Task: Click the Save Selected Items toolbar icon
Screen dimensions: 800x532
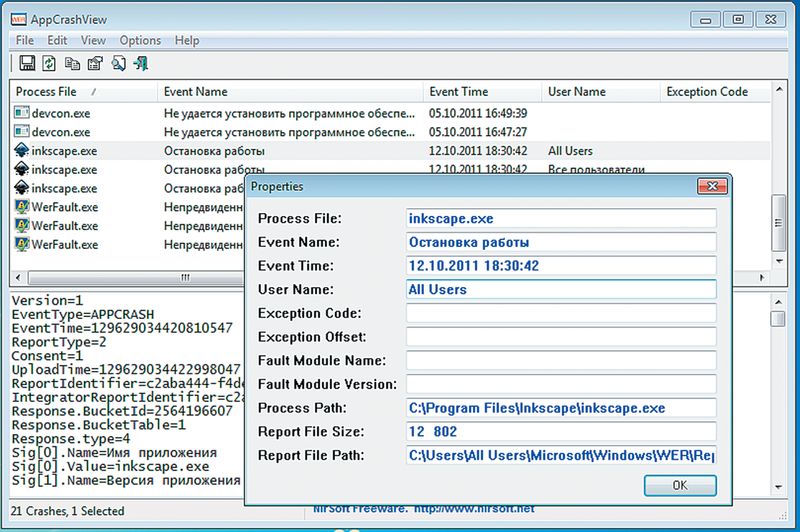Action: 27,64
